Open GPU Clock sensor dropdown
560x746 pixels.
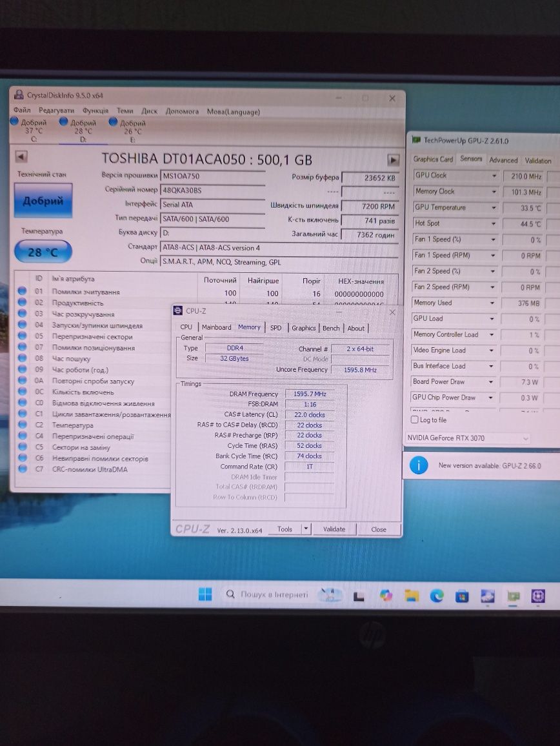point(494,176)
